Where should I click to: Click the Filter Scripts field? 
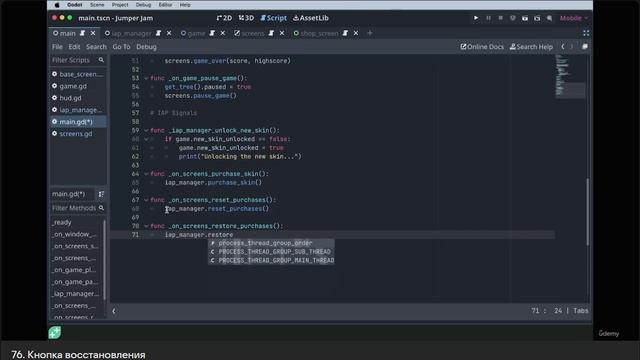[78, 60]
